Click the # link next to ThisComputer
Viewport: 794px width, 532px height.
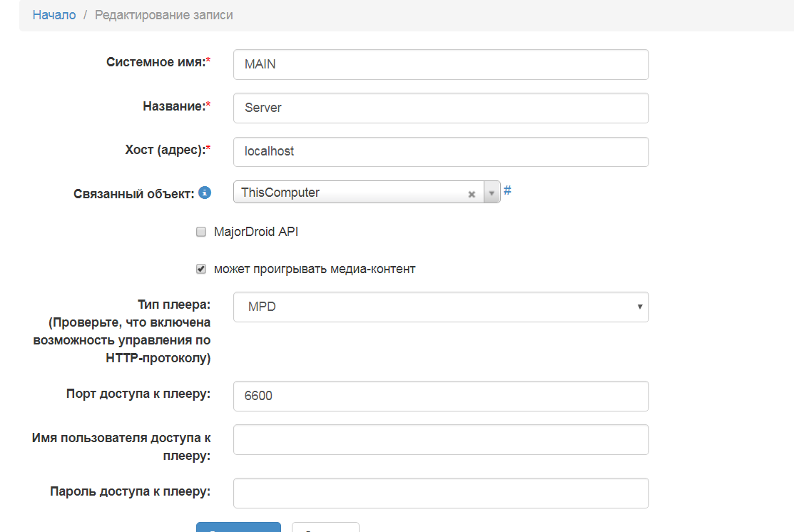(507, 190)
